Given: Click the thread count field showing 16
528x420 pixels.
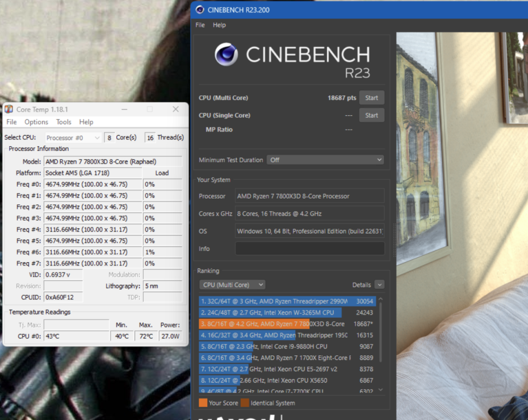Looking at the screenshot, I should [150, 138].
